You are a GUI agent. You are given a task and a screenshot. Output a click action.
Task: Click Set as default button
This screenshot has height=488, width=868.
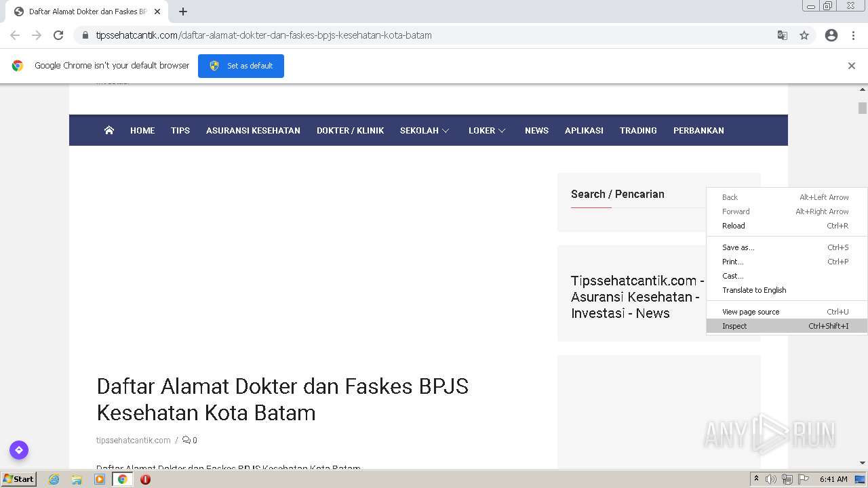241,66
